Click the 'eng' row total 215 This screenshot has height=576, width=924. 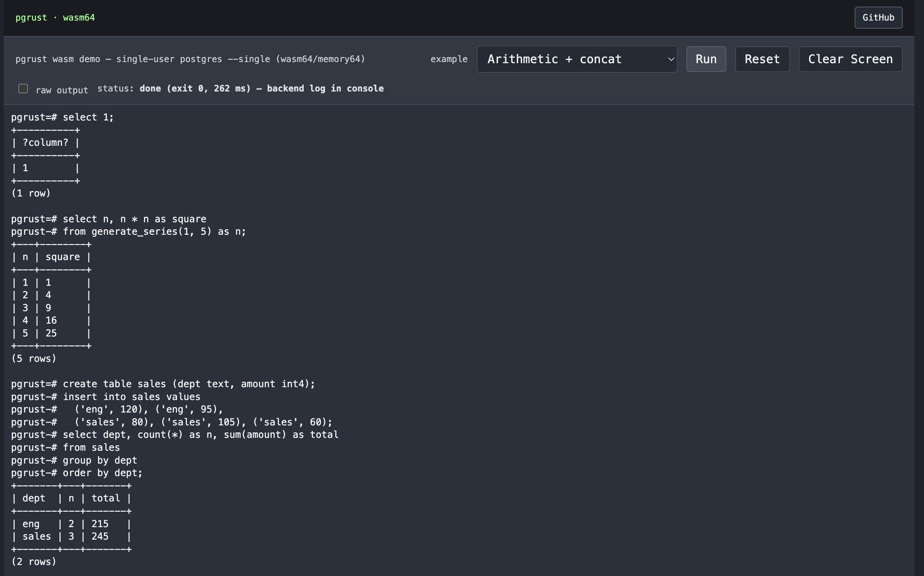click(x=100, y=524)
